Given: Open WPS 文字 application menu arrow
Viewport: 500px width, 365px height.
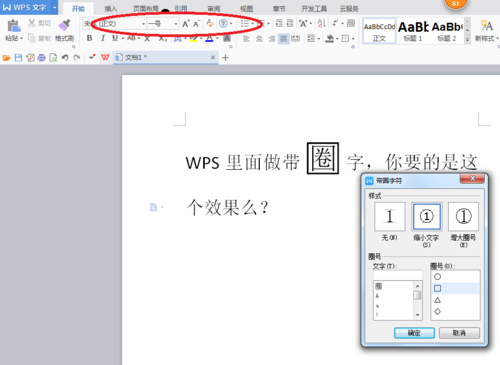Looking at the screenshot, I should (x=55, y=7).
